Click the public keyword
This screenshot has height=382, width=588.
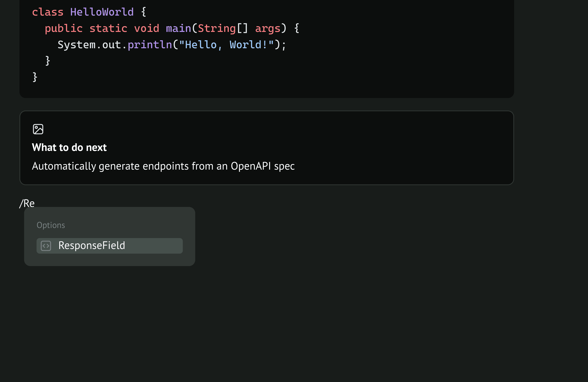coord(64,28)
